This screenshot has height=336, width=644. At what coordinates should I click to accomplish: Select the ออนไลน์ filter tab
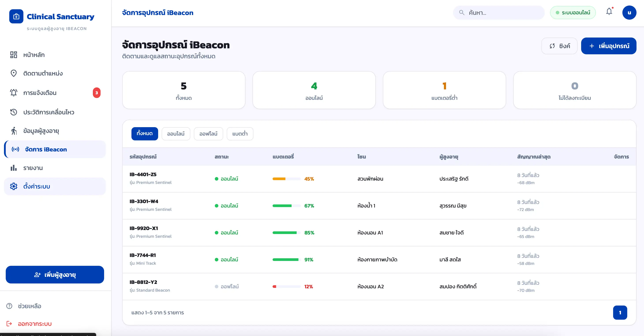pyautogui.click(x=176, y=134)
